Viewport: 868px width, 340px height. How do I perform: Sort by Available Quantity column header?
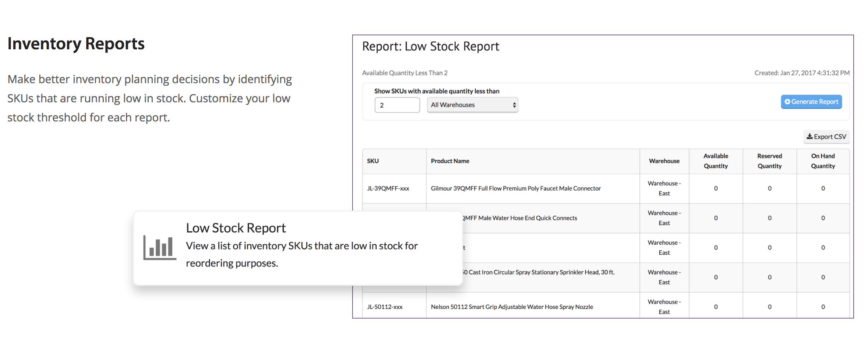coord(716,161)
